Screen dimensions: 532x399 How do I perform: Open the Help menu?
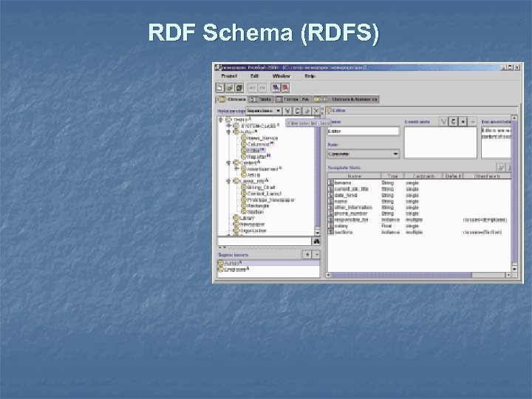click(310, 76)
